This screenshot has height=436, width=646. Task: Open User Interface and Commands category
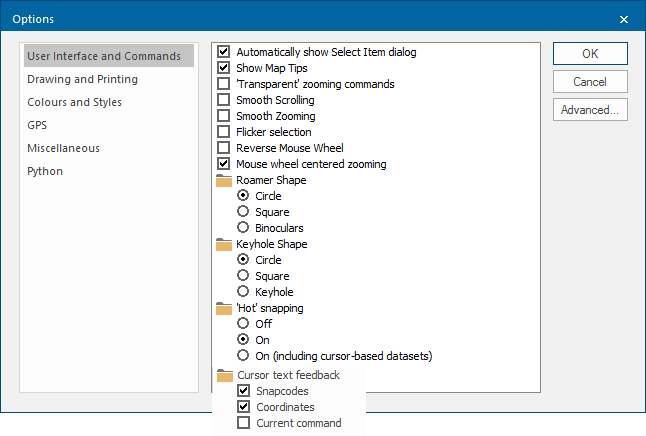[x=109, y=56]
